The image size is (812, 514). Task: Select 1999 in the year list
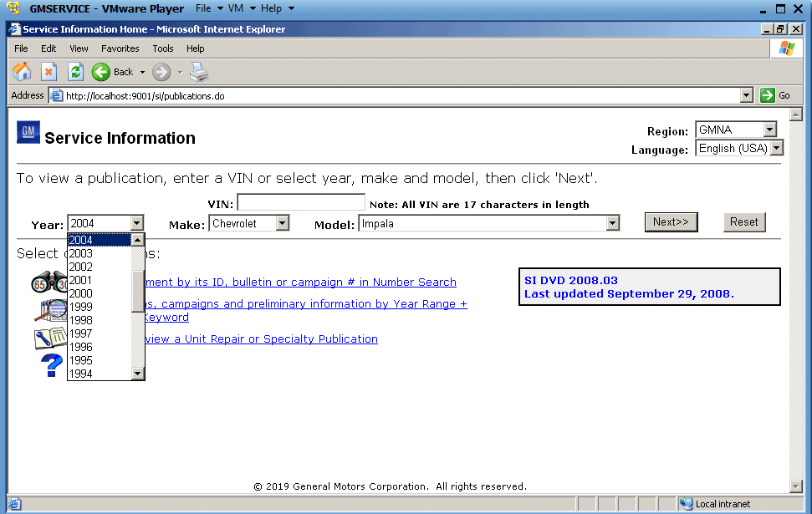tap(100, 307)
